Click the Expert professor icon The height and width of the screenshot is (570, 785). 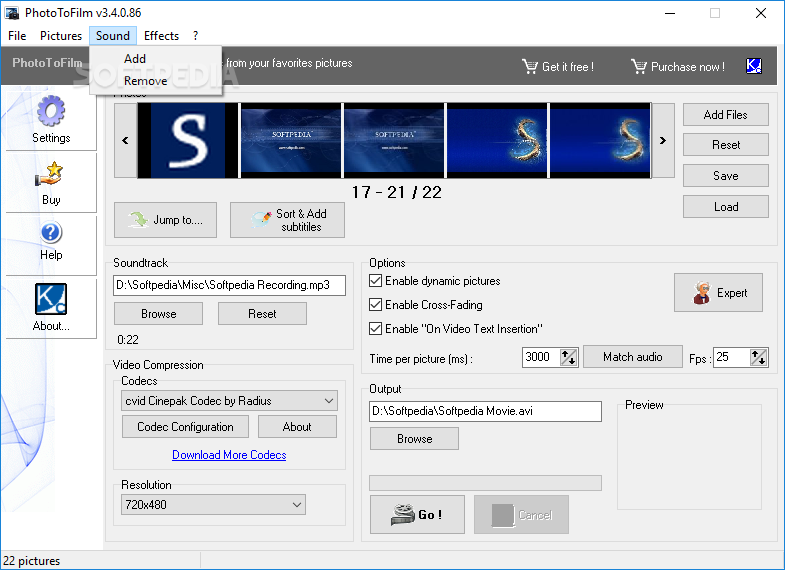click(x=702, y=293)
